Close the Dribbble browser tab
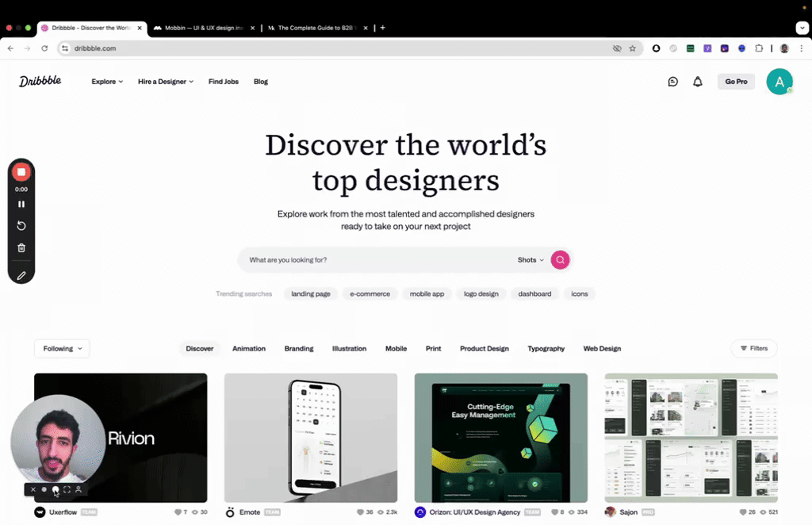The image size is (812, 525). click(140, 28)
